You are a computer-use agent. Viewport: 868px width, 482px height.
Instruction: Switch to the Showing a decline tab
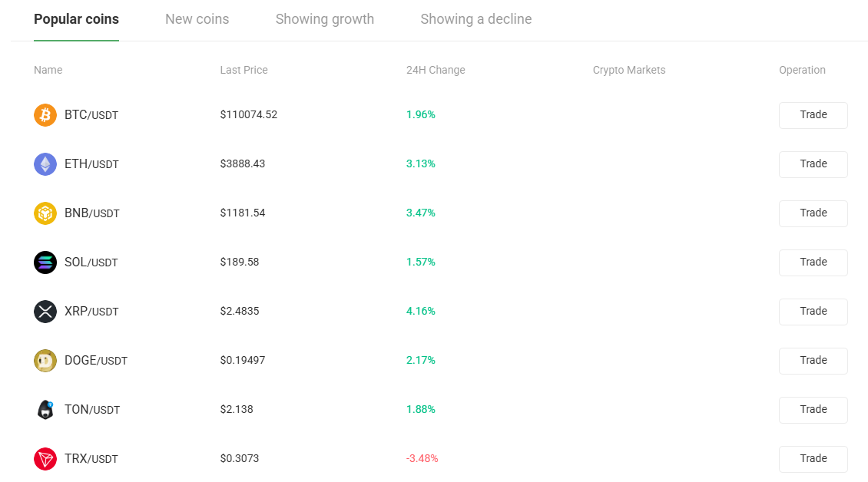pos(475,19)
